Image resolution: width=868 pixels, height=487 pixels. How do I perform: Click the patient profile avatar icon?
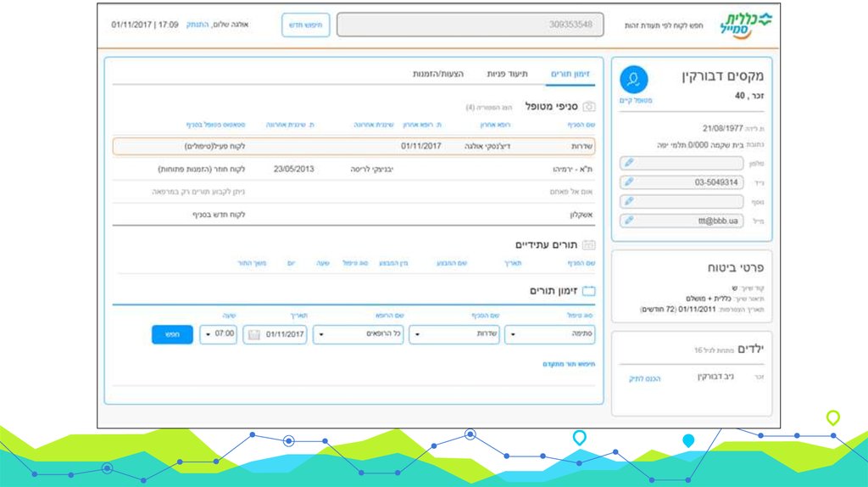634,80
